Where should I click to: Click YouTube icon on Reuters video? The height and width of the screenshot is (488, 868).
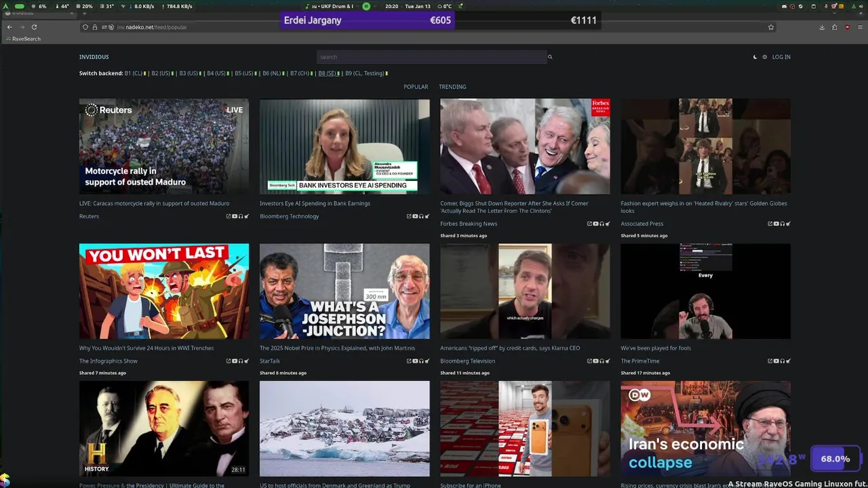[235, 216]
